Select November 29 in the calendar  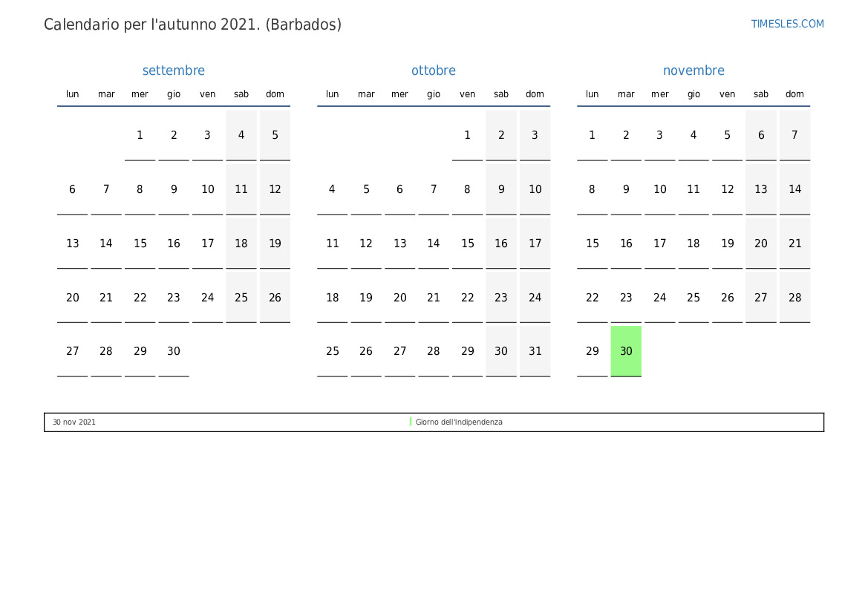(x=593, y=351)
